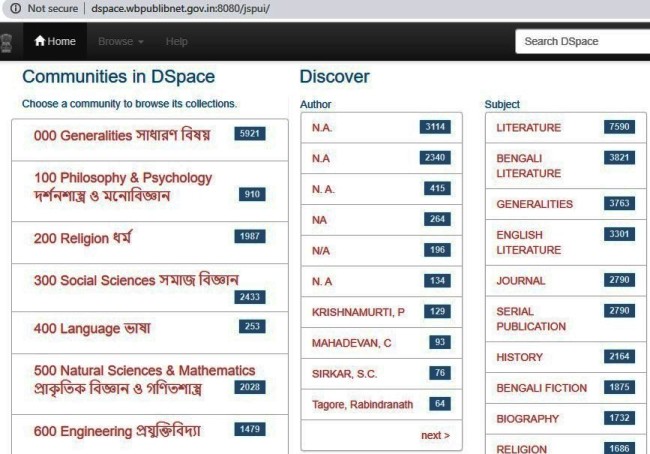The image size is (650, 454).
Task: Go to Home in navigation bar
Action: tap(55, 42)
